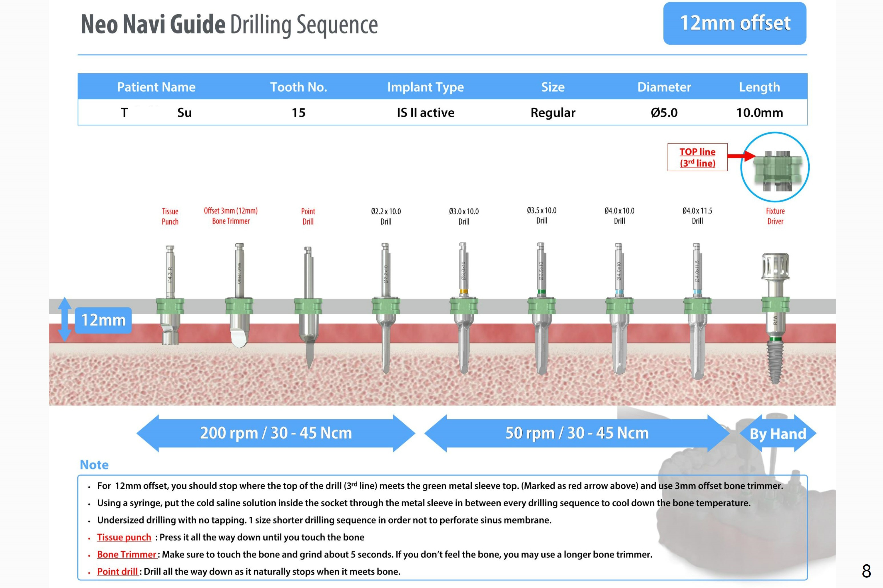Click the 12mm offset badge
This screenshot has height=588, width=883.
coord(735,24)
